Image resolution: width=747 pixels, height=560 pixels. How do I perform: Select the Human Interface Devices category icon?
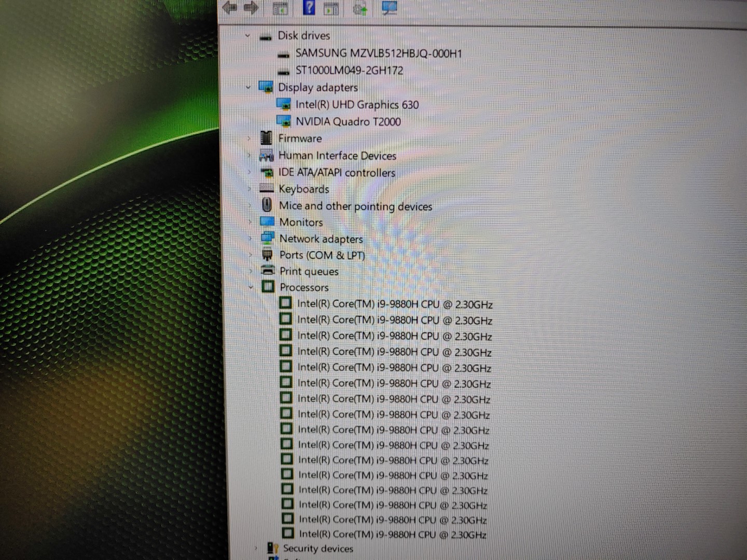(266, 155)
